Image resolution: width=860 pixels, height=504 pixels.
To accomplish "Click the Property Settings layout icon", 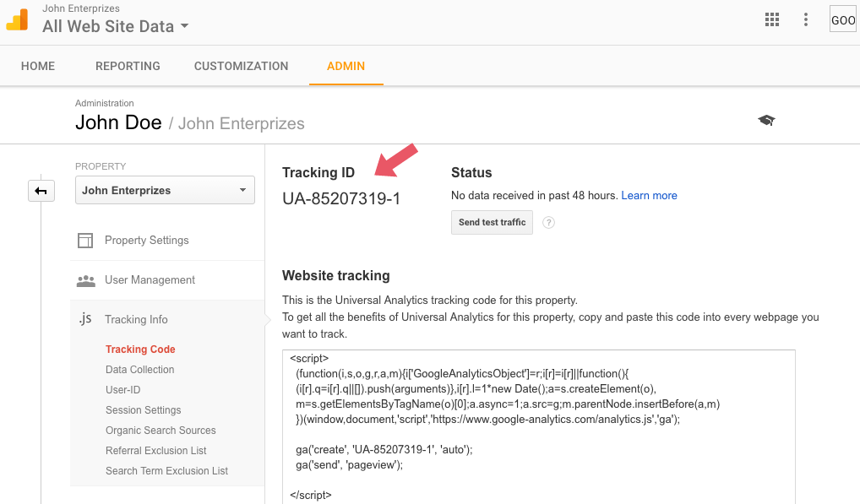I will (x=85, y=241).
